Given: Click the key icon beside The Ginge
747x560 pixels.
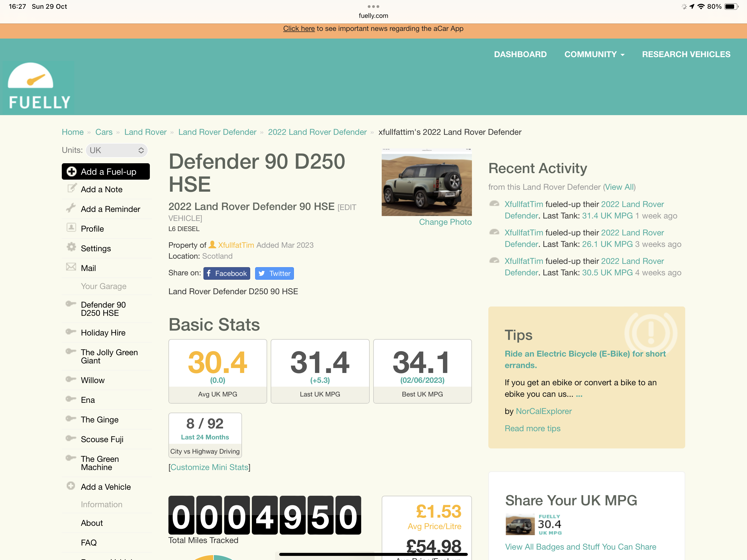Looking at the screenshot, I should (71, 418).
